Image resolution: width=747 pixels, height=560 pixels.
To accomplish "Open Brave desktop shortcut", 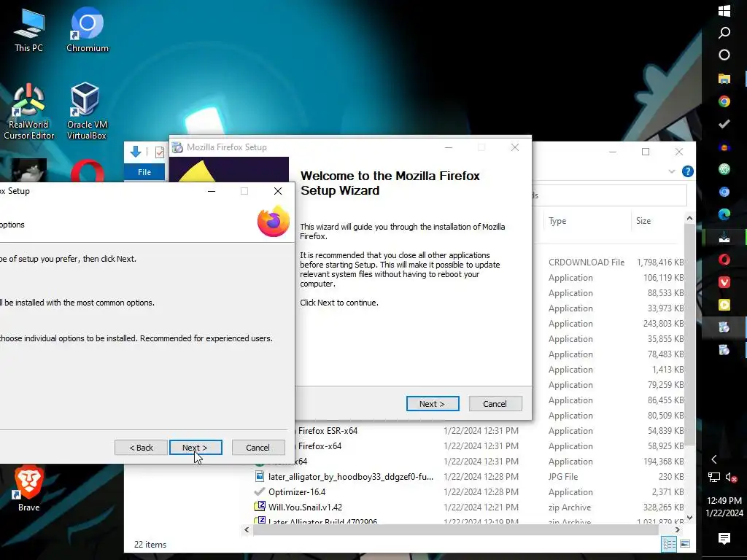I will pos(28,489).
